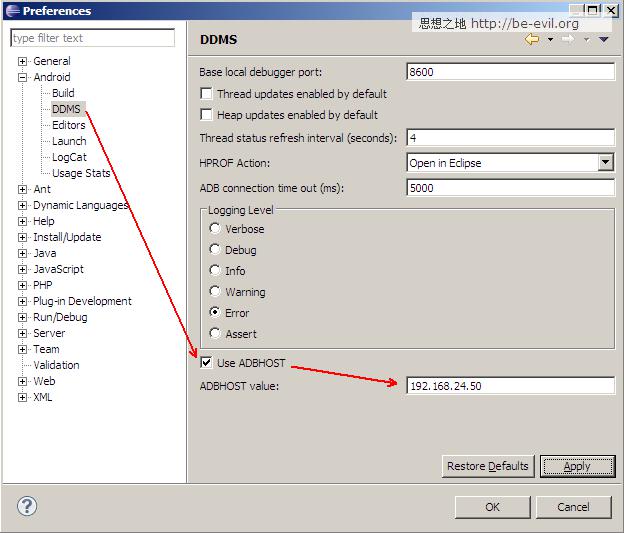Image resolution: width=624 pixels, height=533 pixels.
Task: Open the preferences page view menu triangle
Action: 604,39
